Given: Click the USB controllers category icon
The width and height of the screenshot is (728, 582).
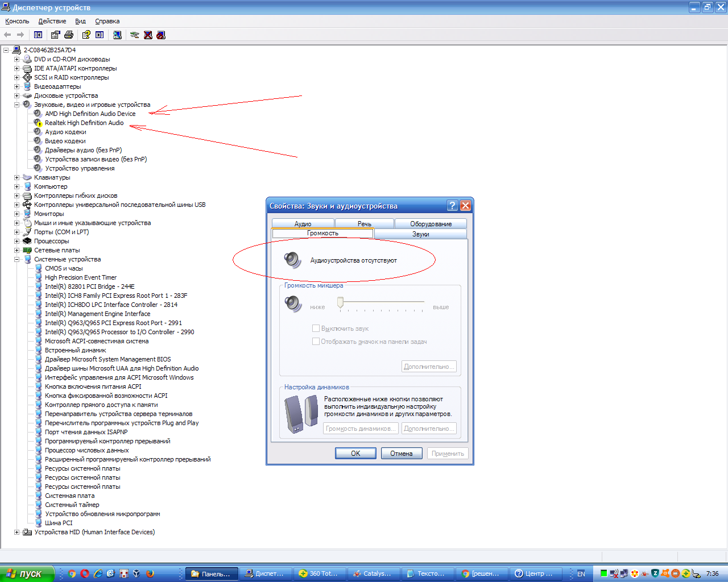Looking at the screenshot, I should pyautogui.click(x=27, y=205).
